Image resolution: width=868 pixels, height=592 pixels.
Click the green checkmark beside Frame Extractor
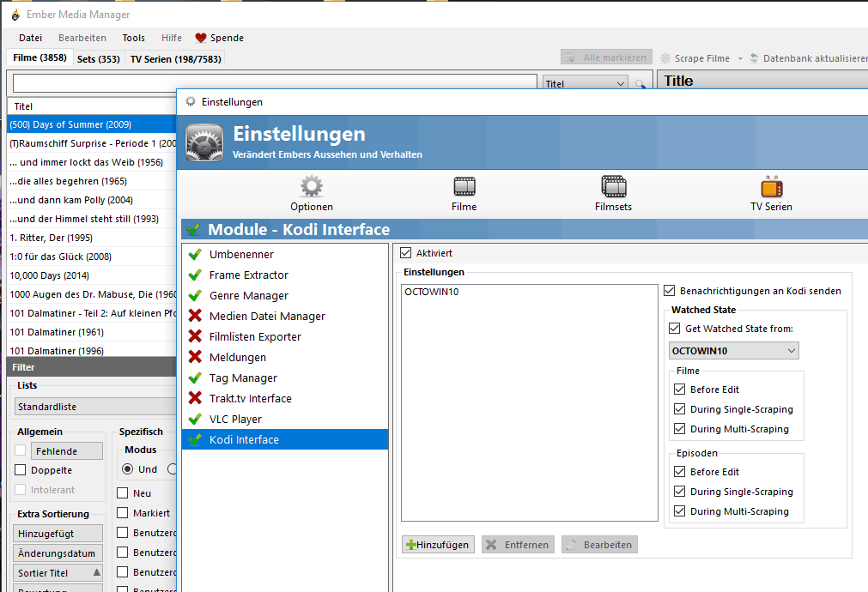click(x=195, y=275)
